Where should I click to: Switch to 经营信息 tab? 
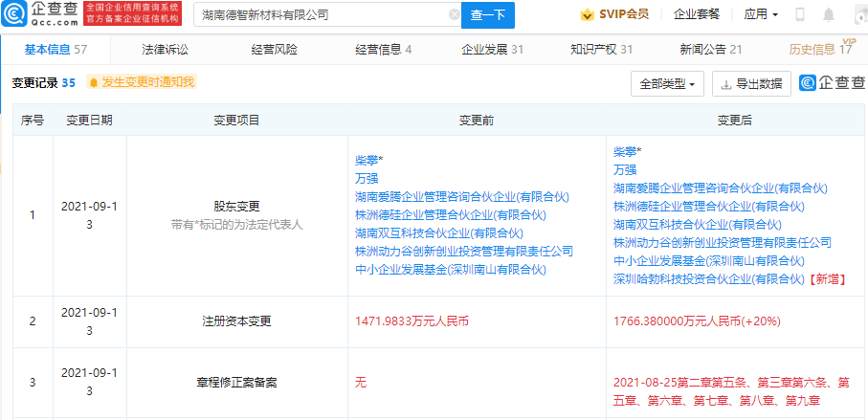point(383,50)
